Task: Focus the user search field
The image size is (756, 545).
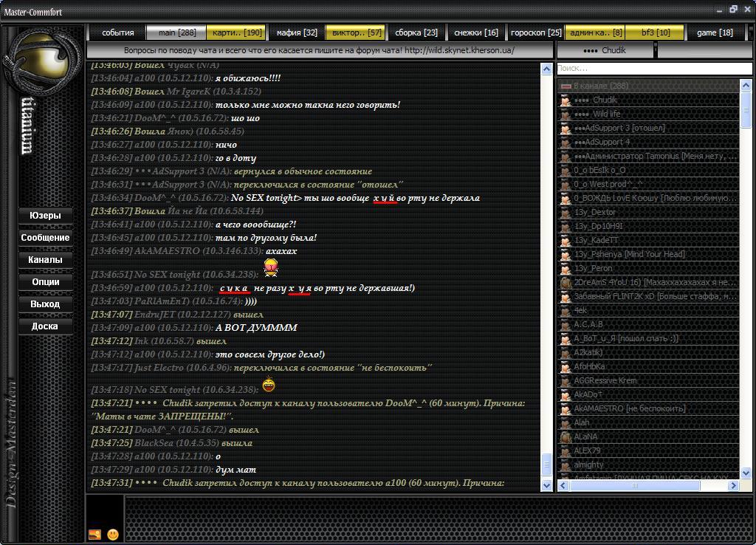Action: coord(653,68)
